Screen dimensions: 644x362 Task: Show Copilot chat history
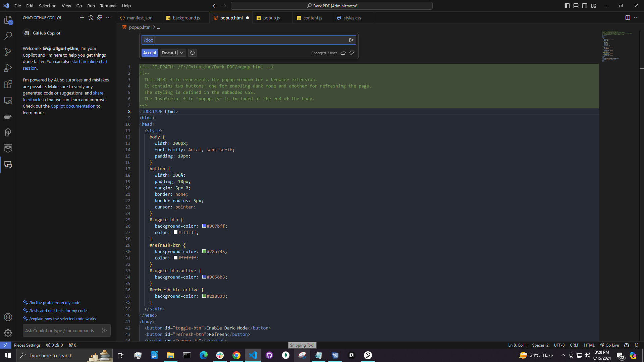pos(91,18)
